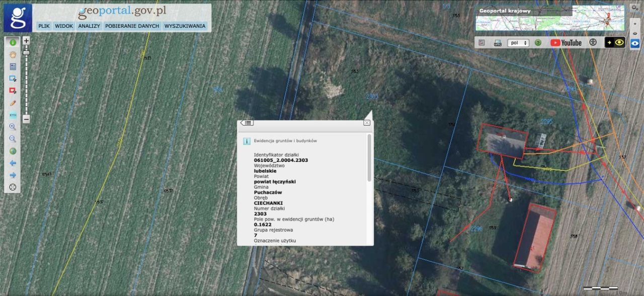Click the popup's back-to-list arrow
644x296 pixels.
click(247, 123)
